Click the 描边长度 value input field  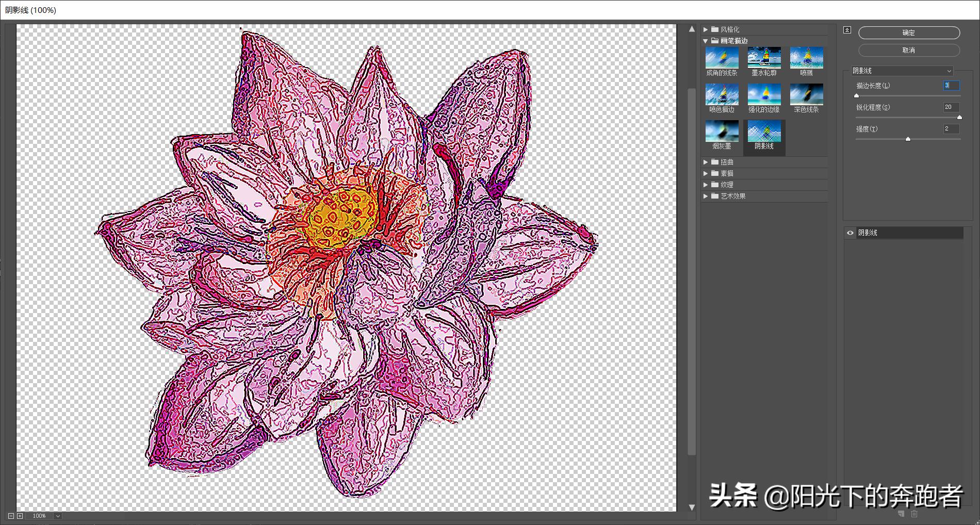951,86
